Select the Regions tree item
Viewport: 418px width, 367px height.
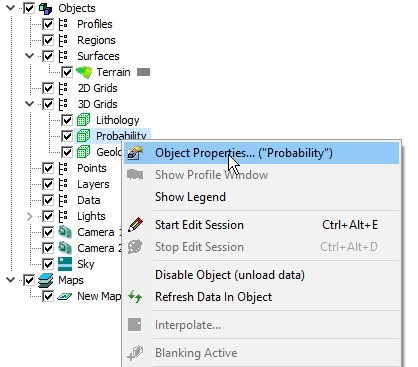pos(96,40)
